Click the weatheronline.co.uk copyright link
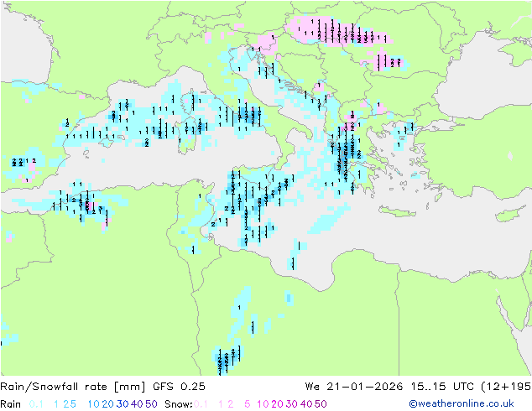Viewport: 532px width, 411px height. tap(462, 403)
